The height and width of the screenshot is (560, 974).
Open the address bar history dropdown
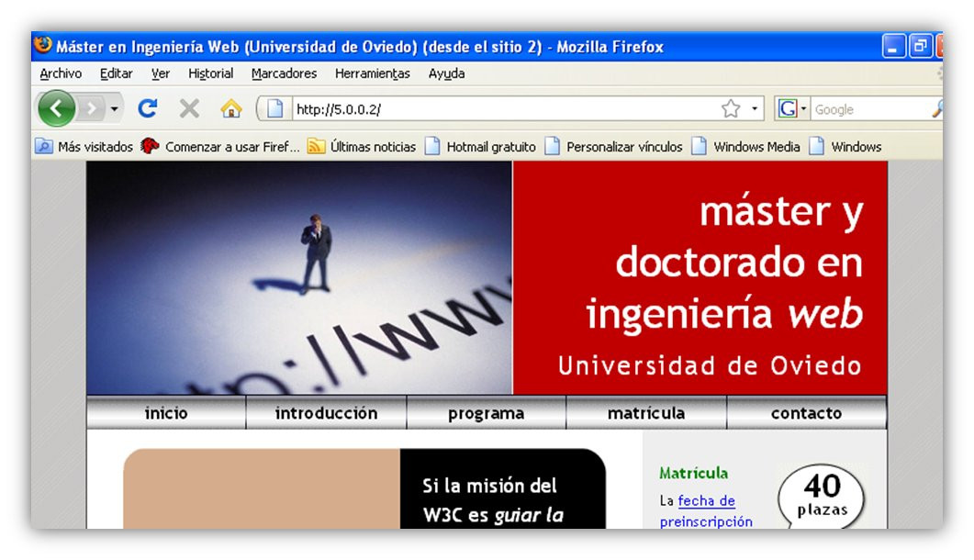754,109
